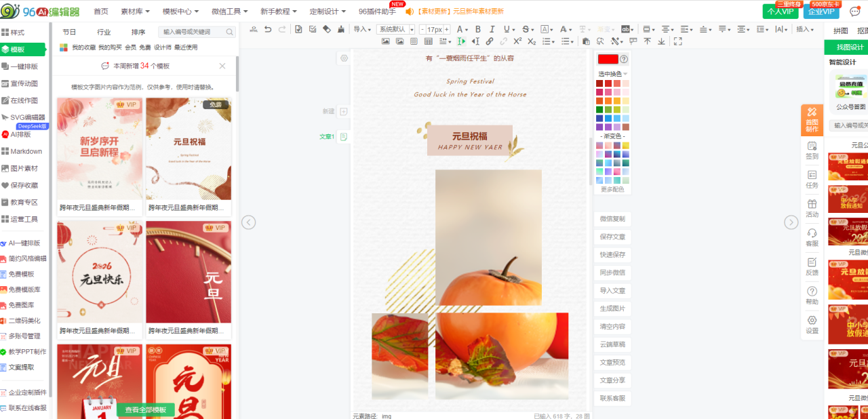Toggle italic text formatting
This screenshot has height=419, width=868.
[x=492, y=29]
